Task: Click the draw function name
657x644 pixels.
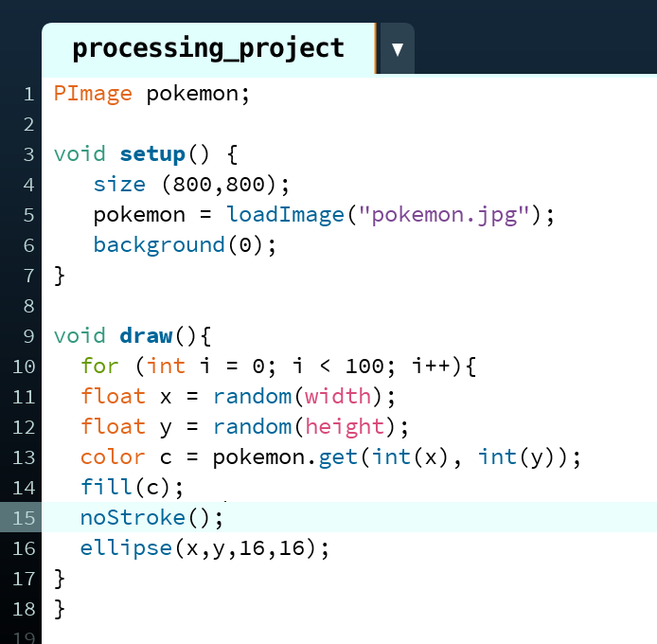Action: [x=146, y=336]
